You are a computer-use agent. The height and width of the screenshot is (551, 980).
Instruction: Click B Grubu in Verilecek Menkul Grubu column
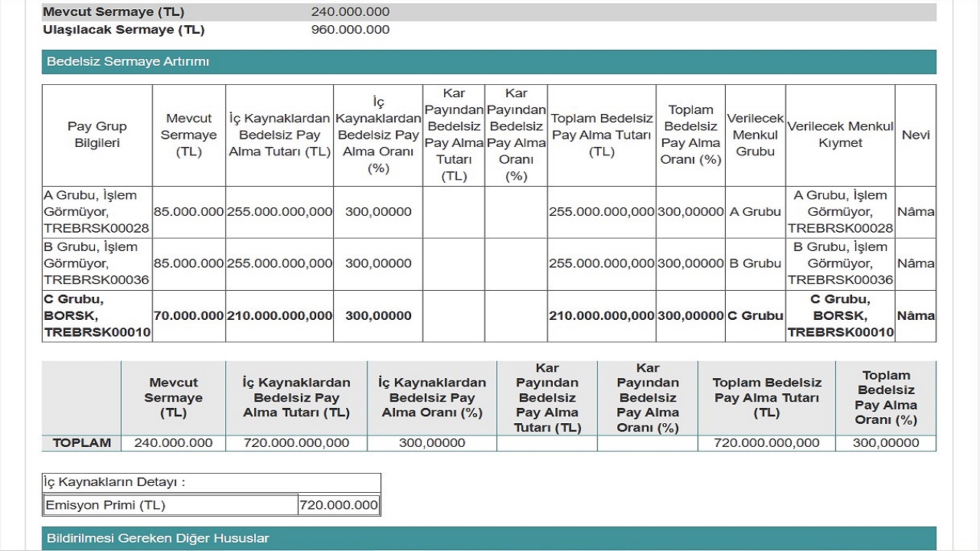[x=755, y=263]
